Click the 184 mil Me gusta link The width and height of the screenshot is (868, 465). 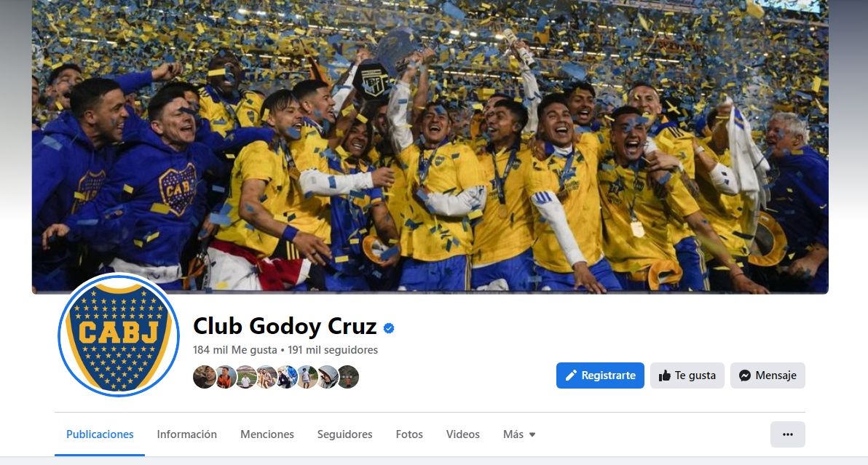click(234, 350)
